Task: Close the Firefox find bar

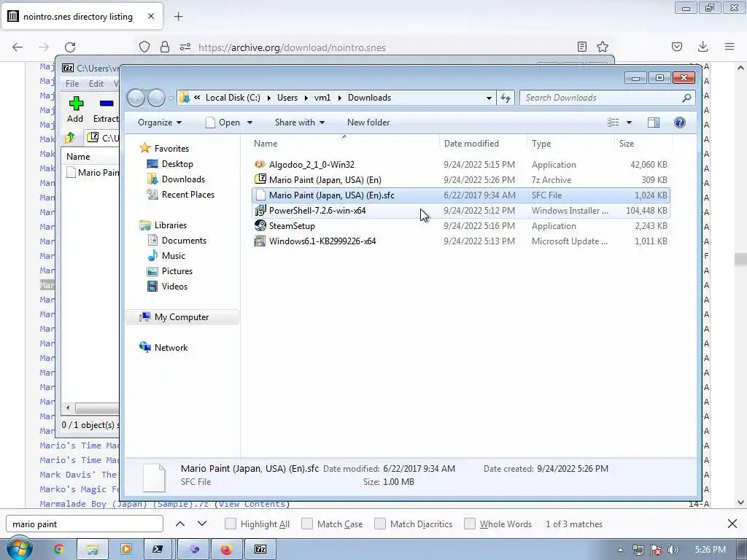Action: (x=732, y=524)
